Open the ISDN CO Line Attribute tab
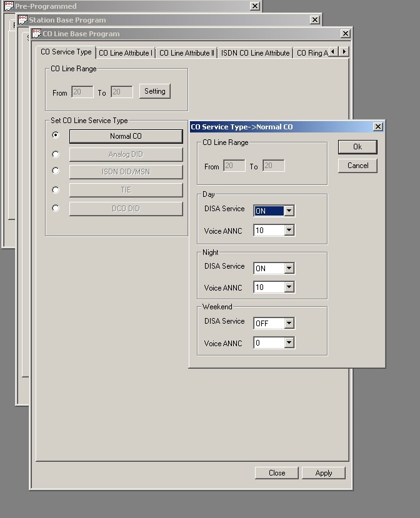The height and width of the screenshot is (518, 420). (255, 53)
